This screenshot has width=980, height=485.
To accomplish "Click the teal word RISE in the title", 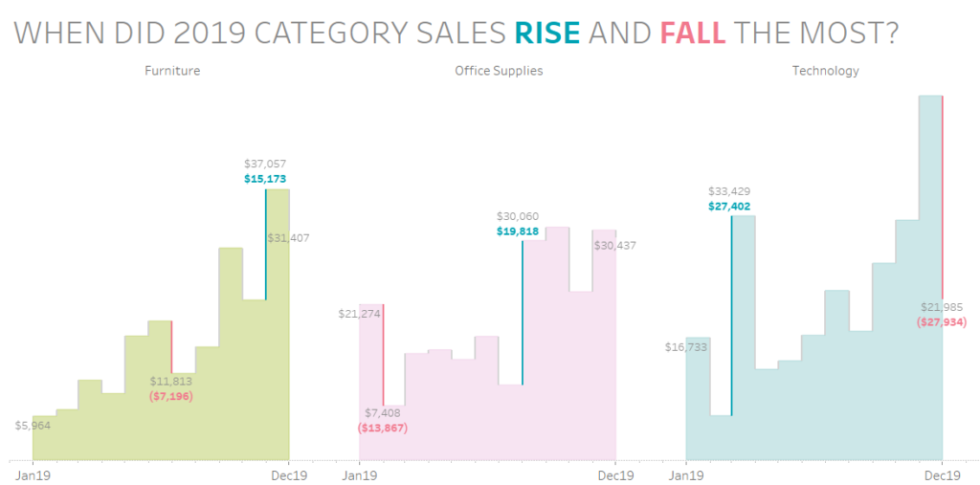I will pyautogui.click(x=547, y=34).
